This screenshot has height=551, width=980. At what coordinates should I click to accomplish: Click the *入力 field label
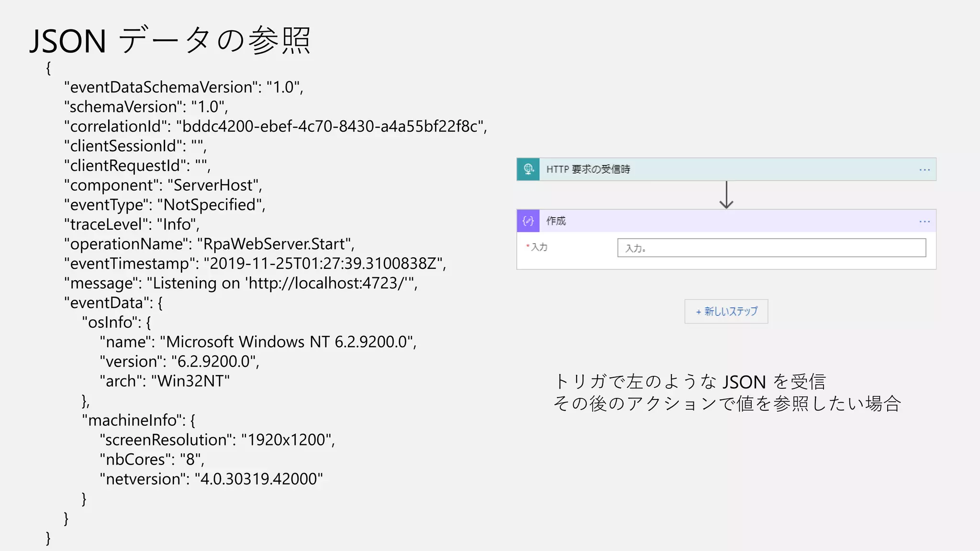pyautogui.click(x=537, y=247)
